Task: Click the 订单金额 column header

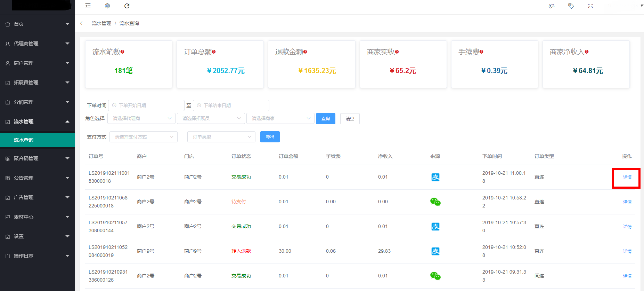Action: tap(288, 156)
